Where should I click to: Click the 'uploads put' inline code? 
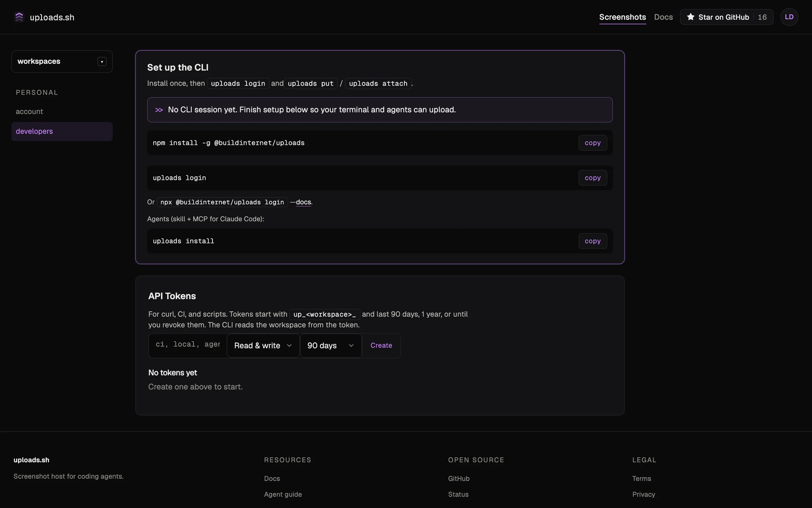point(311,84)
